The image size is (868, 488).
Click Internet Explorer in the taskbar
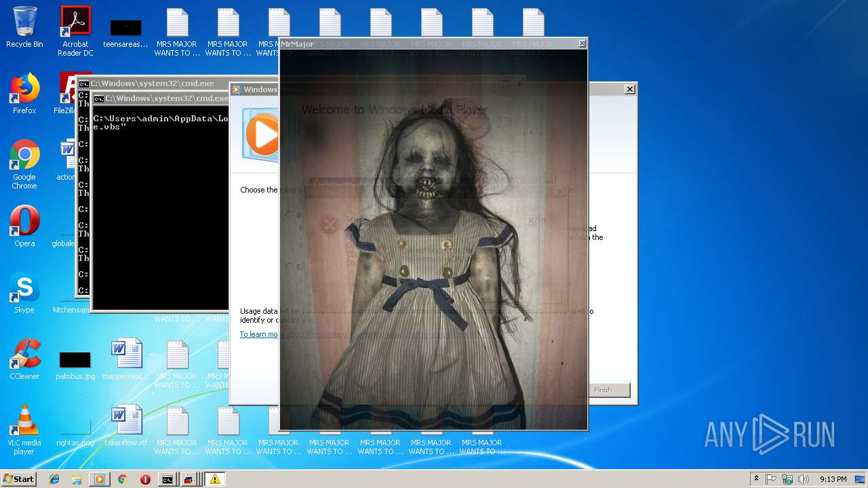(x=54, y=479)
